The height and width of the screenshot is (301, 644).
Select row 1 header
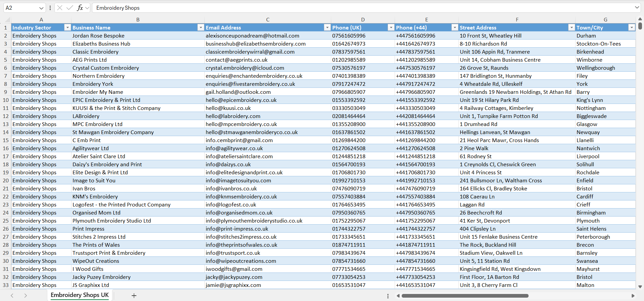click(x=5, y=27)
